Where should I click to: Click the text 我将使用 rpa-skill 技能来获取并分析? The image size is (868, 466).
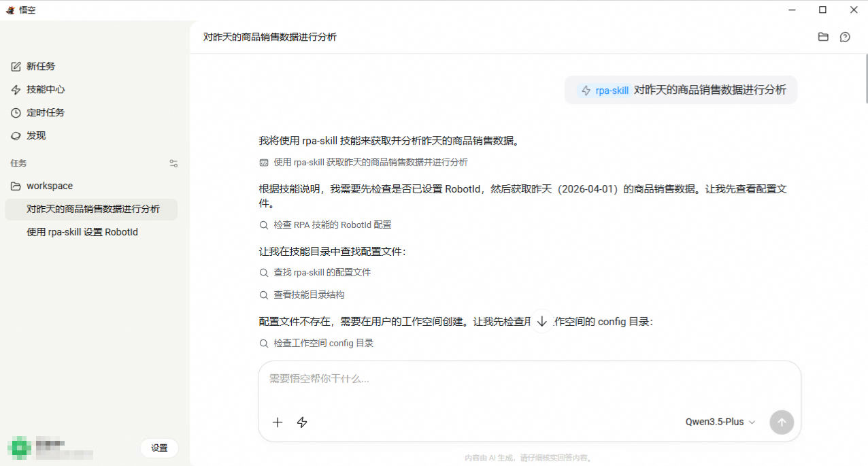(x=390, y=141)
